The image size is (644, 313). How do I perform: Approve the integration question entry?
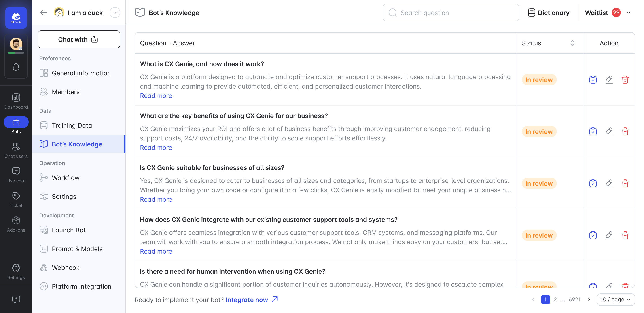(x=593, y=235)
